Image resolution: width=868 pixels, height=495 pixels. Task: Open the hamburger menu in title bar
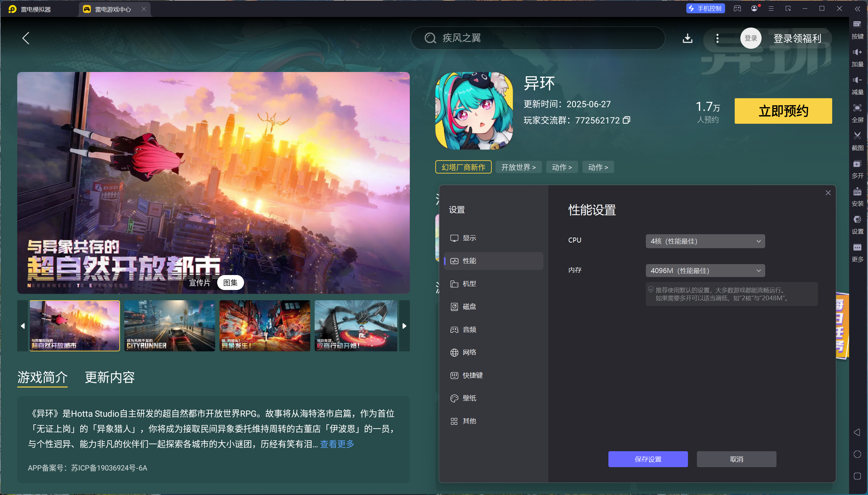coord(771,9)
